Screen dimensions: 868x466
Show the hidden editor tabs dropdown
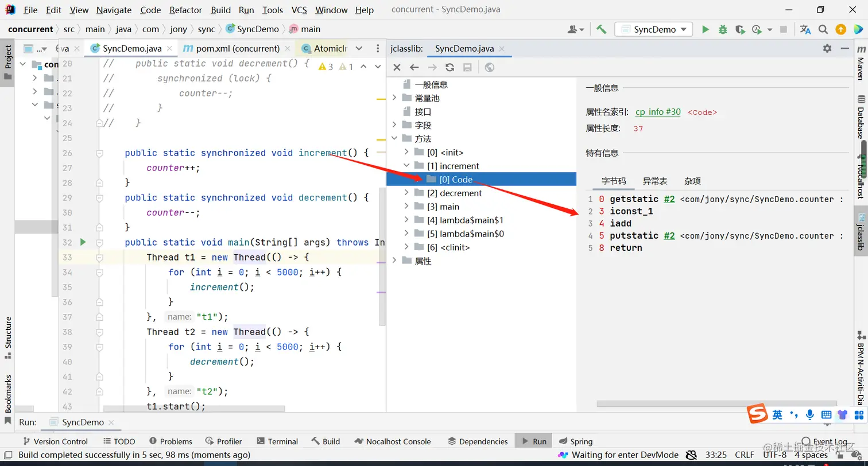point(359,49)
